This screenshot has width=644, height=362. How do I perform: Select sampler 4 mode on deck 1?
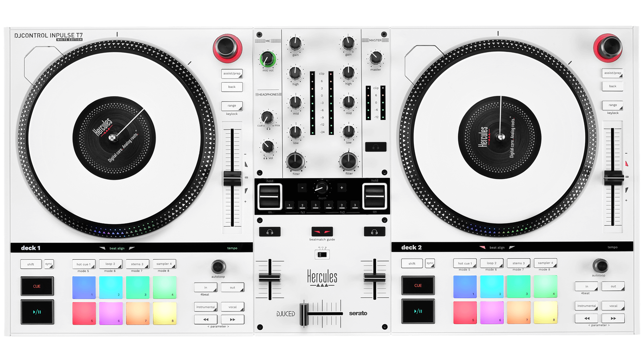pyautogui.click(x=164, y=264)
